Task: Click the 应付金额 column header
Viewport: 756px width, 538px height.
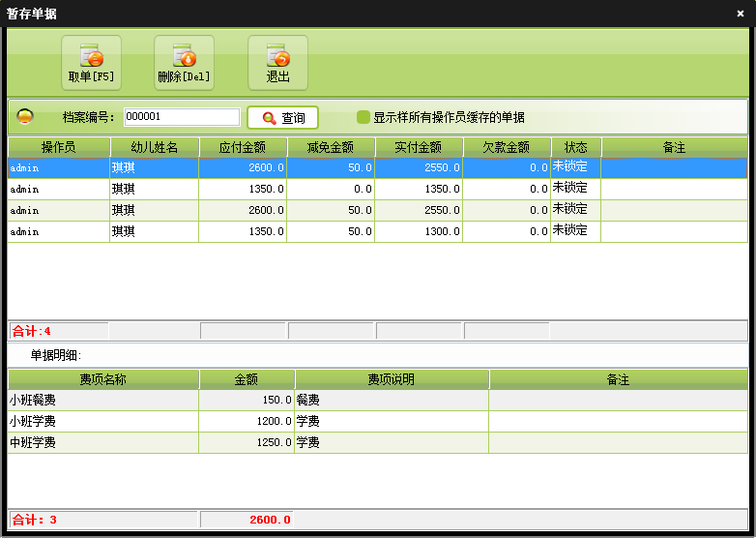Action: coord(244,147)
